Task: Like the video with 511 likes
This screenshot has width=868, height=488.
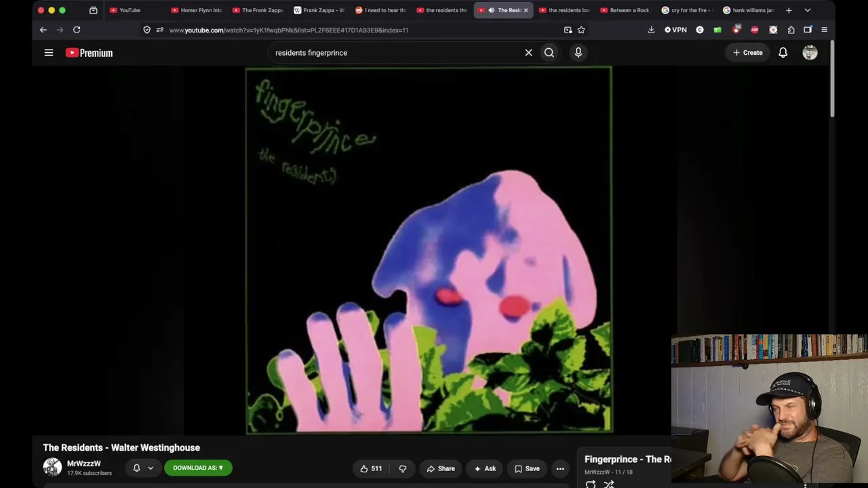Action: click(371, 468)
